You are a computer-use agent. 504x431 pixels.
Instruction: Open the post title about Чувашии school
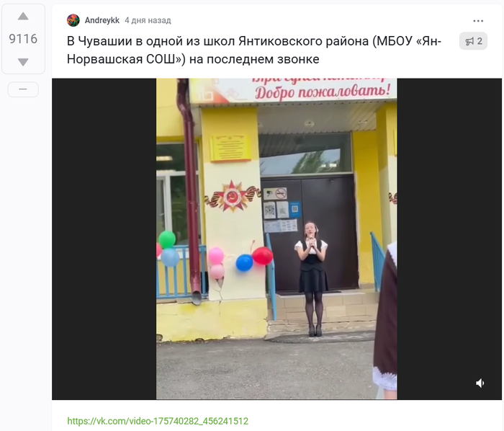pyautogui.click(x=254, y=50)
